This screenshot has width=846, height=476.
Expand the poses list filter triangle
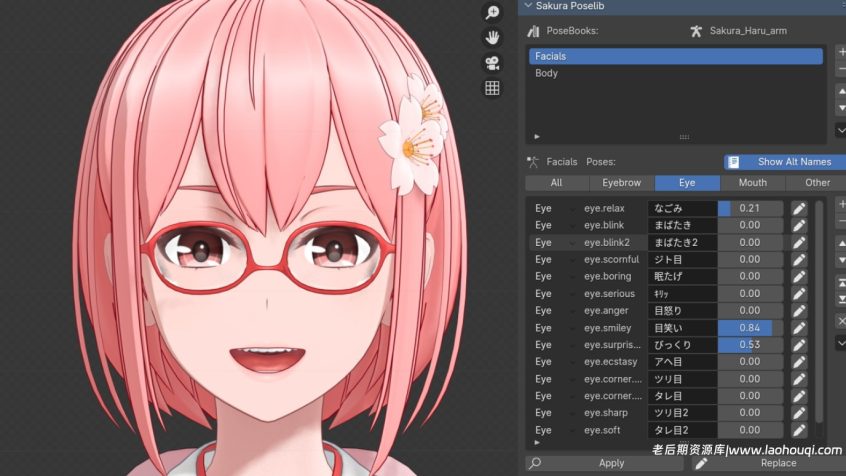click(537, 443)
